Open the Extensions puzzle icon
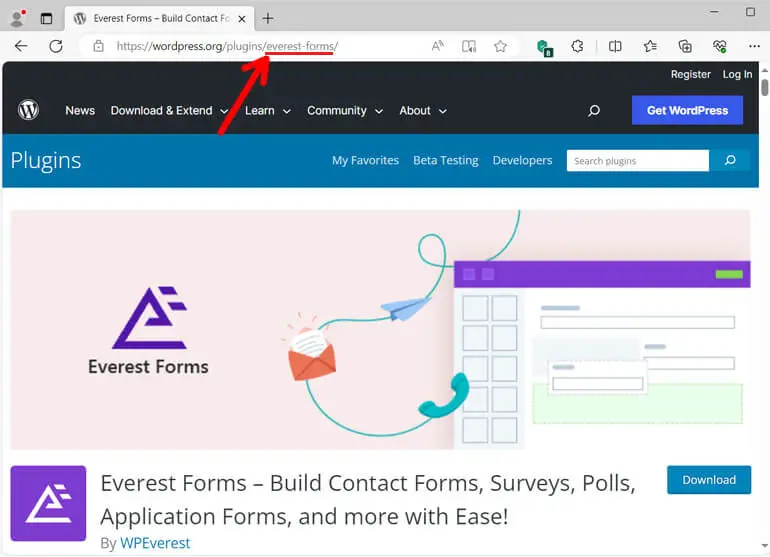Screen dimensions: 770x557 click(x=578, y=46)
